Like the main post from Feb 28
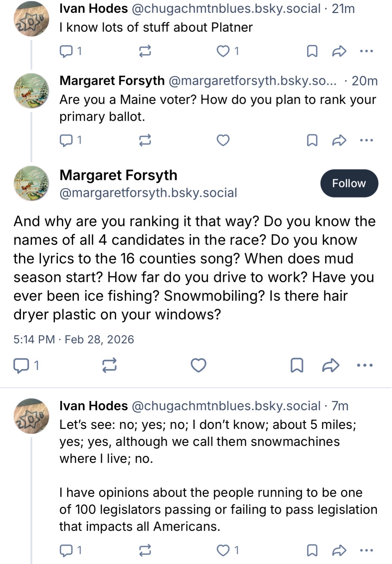The height and width of the screenshot is (564, 392). click(x=198, y=365)
